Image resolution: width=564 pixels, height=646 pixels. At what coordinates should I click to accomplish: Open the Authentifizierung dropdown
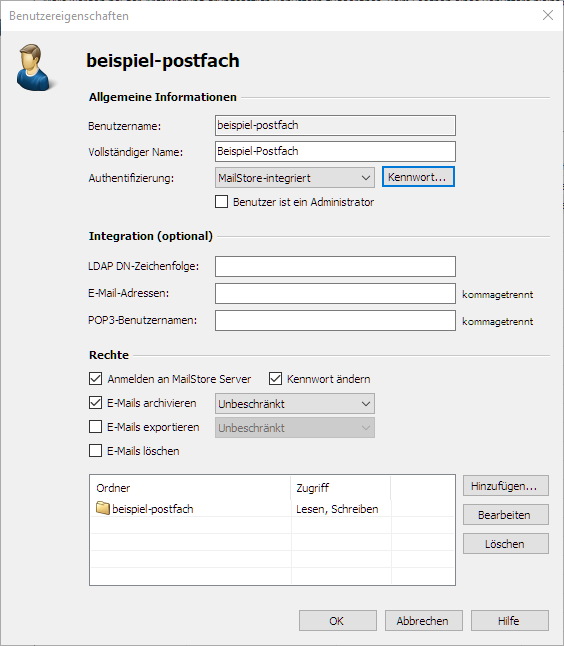295,178
